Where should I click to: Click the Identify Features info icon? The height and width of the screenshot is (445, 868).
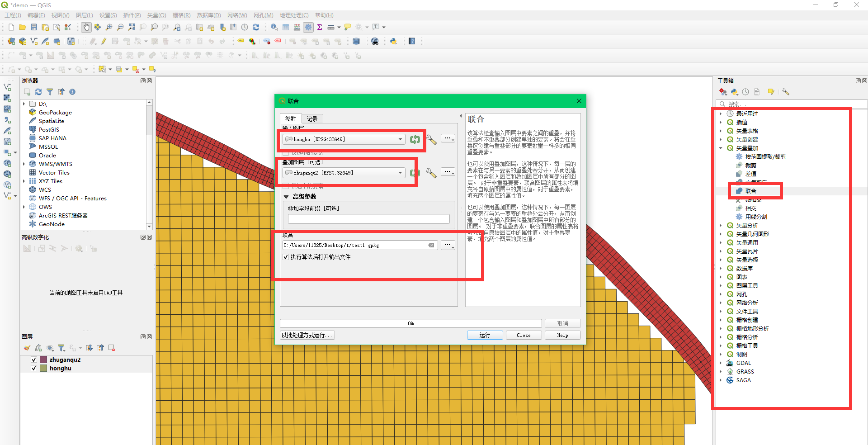[274, 27]
